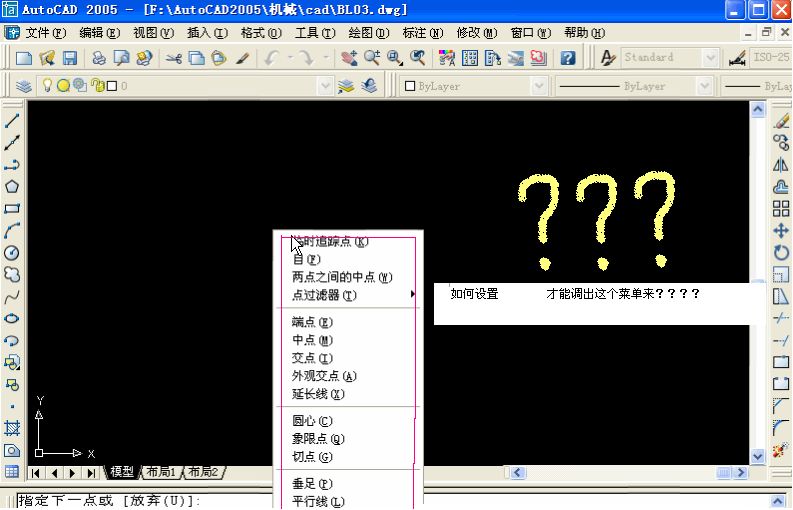Click the Match Properties brush icon

point(243,58)
